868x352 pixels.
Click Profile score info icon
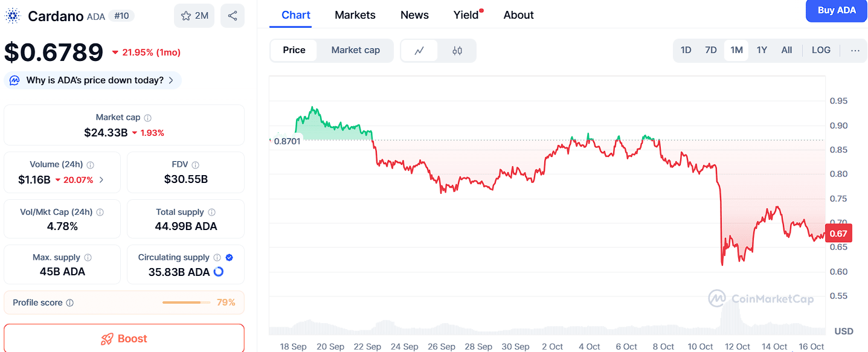pyautogui.click(x=70, y=302)
